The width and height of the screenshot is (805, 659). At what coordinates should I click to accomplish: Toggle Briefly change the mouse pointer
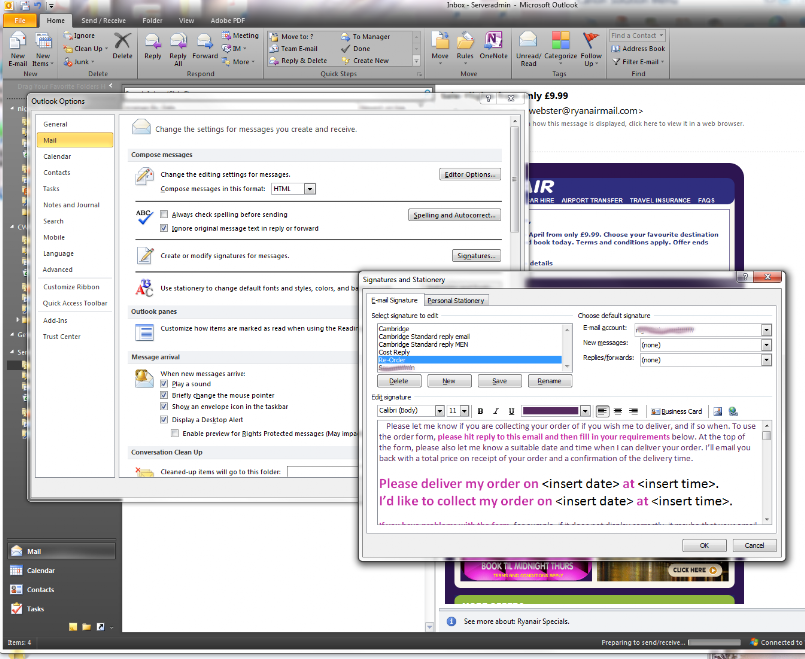click(164, 395)
